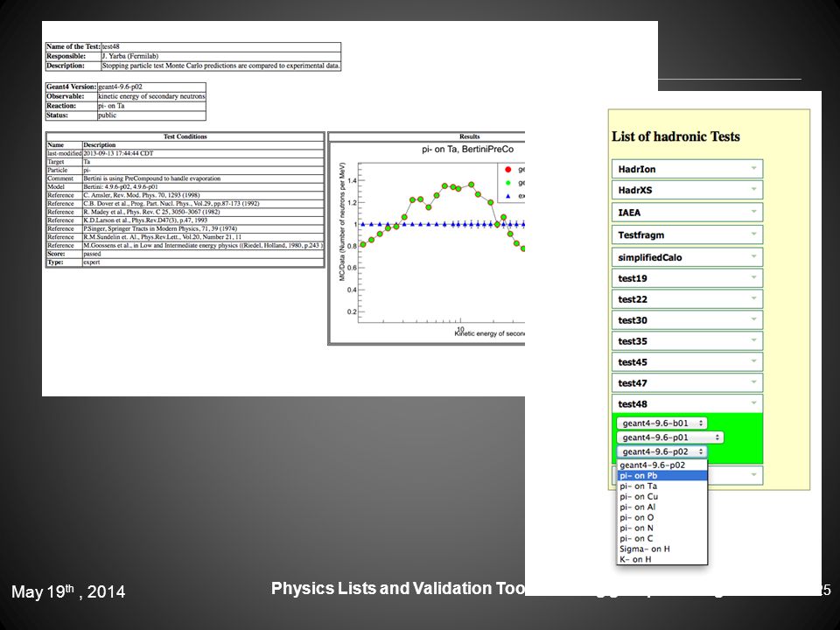Image resolution: width=840 pixels, height=630 pixels.
Task: Click the 'C.B. Dover et al.' reference
Action: click(202, 204)
